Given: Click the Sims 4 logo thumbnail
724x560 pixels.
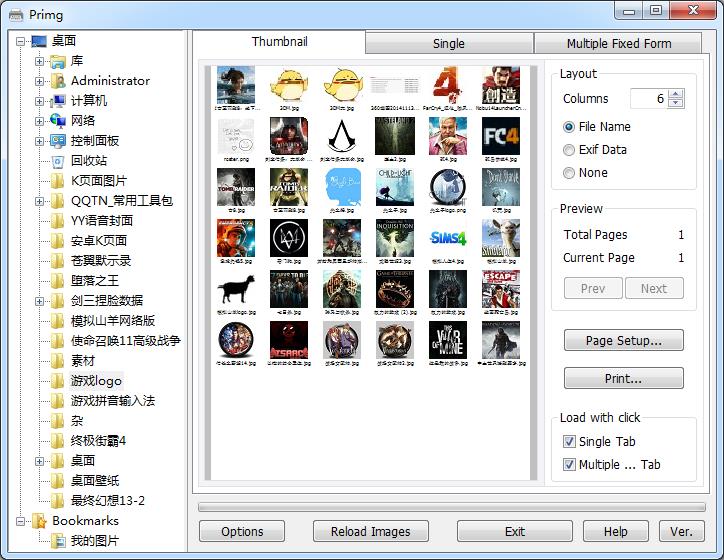Looking at the screenshot, I should point(447,238).
